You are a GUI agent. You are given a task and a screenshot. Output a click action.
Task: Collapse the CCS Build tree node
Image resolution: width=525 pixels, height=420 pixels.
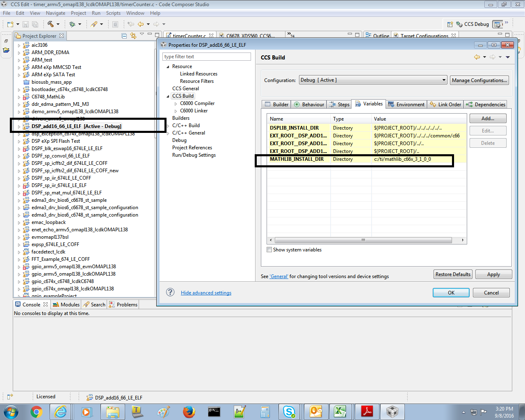click(167, 96)
